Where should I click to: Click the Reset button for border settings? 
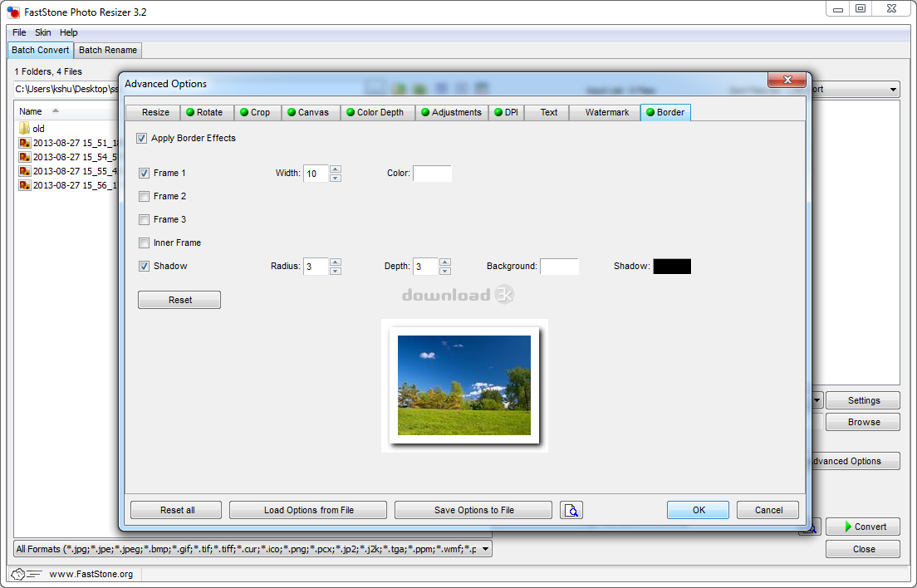179,300
